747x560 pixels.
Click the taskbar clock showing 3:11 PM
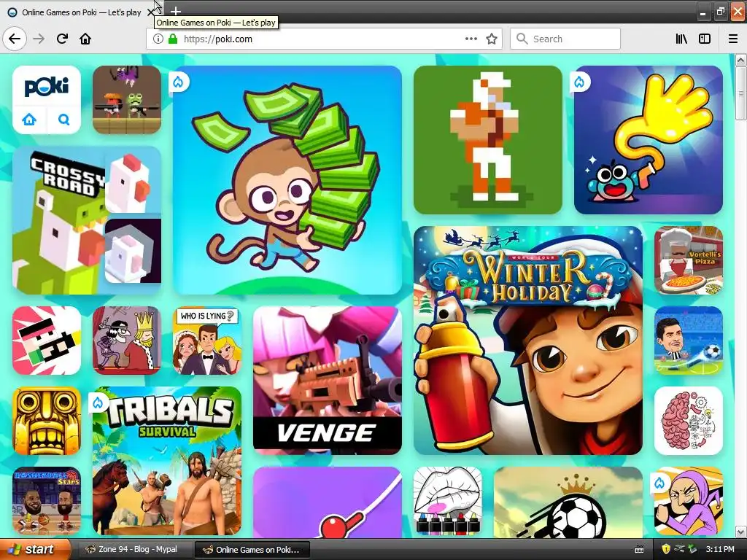pos(720,550)
